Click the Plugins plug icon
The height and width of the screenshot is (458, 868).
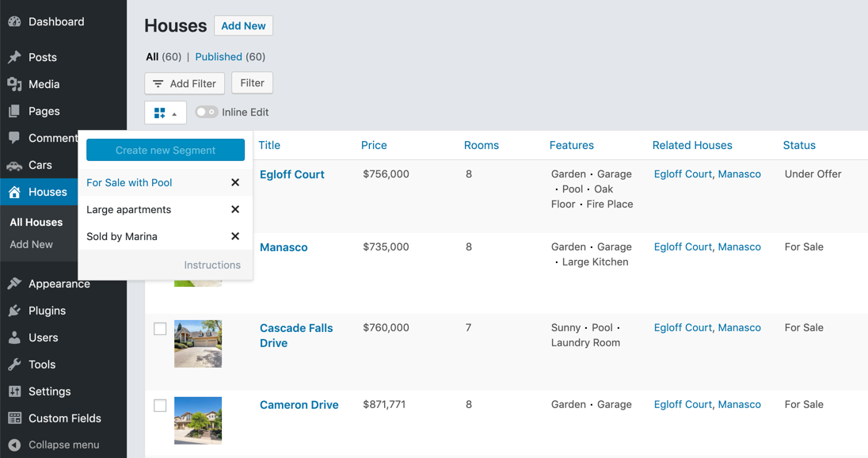14,311
